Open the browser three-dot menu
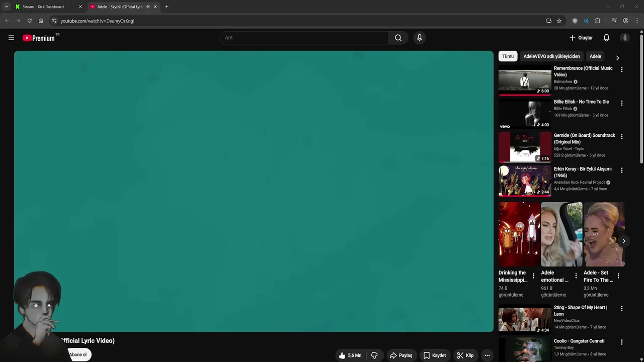644x362 pixels. 637,21
